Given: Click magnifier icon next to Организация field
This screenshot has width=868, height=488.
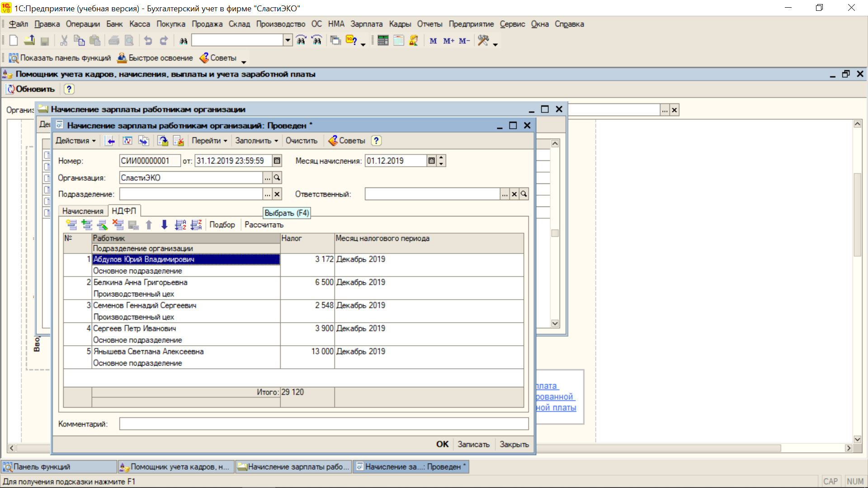Looking at the screenshot, I should (x=277, y=178).
